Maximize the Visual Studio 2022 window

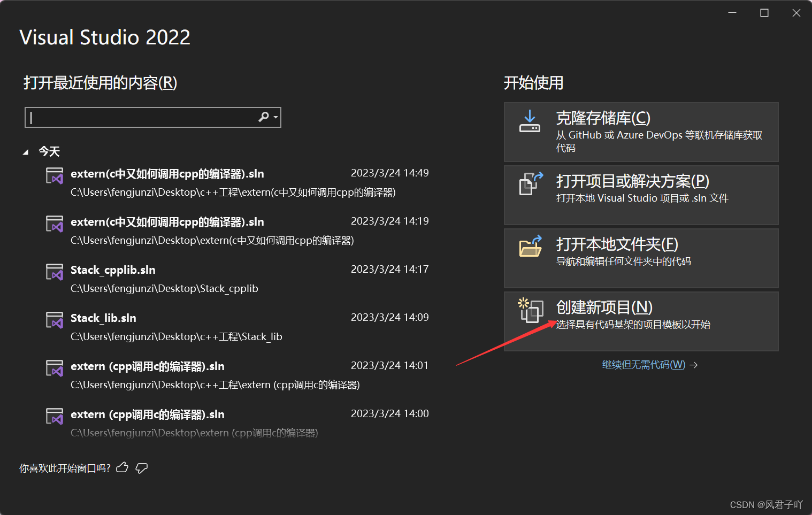764,13
